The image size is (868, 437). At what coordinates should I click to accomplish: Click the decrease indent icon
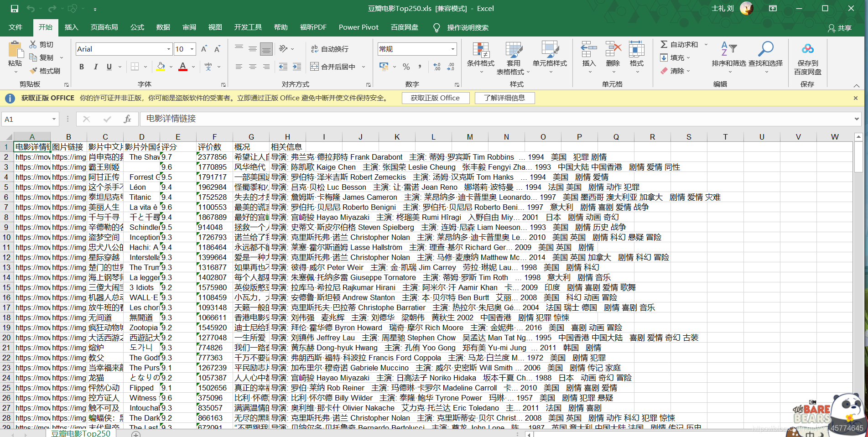click(x=283, y=67)
